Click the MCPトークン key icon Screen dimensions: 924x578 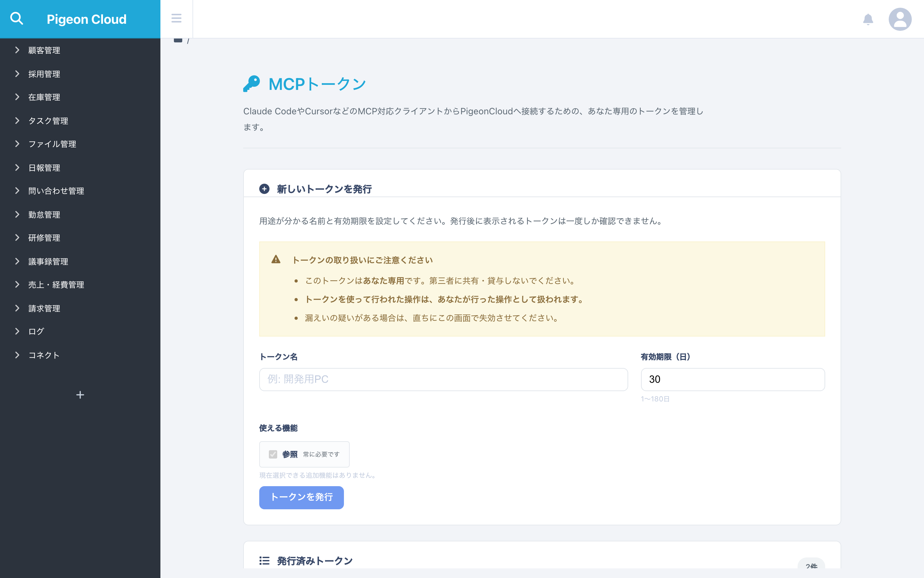pos(252,84)
